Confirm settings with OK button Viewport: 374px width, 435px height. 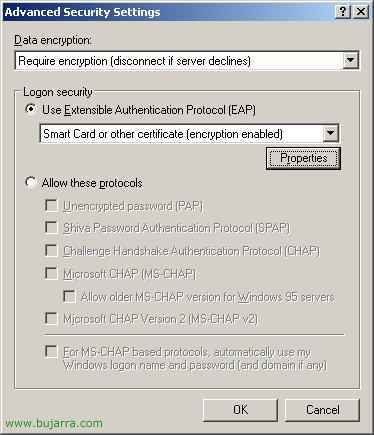[x=240, y=410]
